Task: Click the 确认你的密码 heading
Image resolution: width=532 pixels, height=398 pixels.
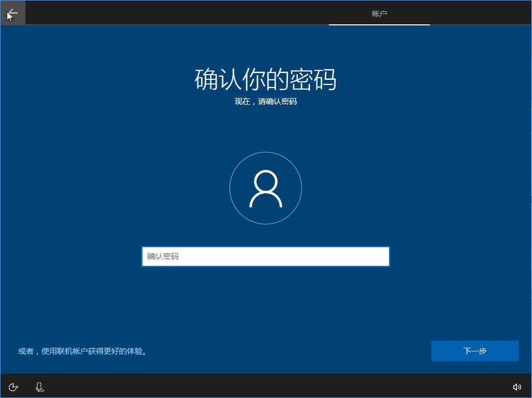Action: (265, 79)
